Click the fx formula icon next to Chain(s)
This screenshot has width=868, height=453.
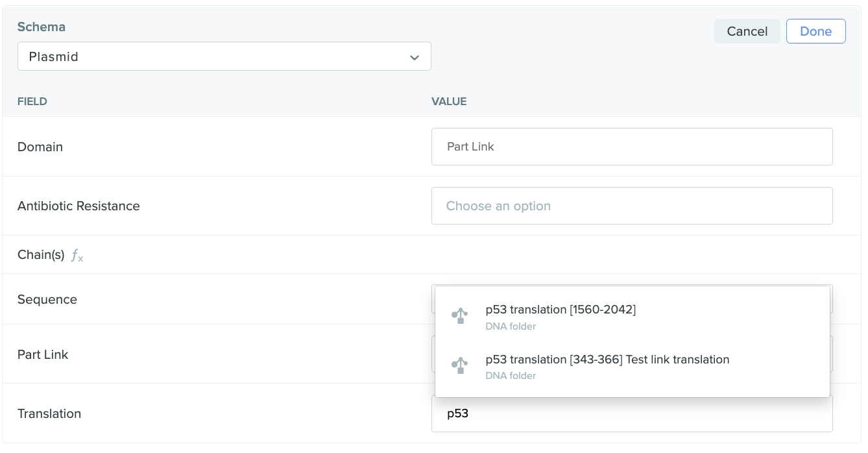(x=77, y=256)
